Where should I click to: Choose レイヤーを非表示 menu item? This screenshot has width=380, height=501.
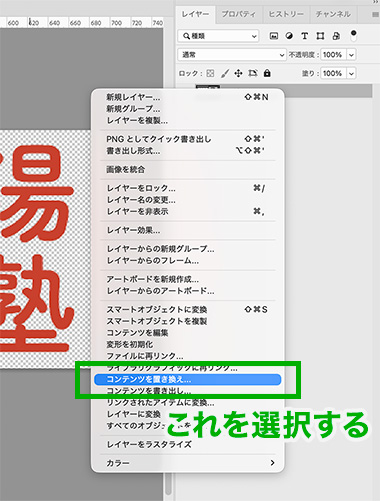click(188, 211)
